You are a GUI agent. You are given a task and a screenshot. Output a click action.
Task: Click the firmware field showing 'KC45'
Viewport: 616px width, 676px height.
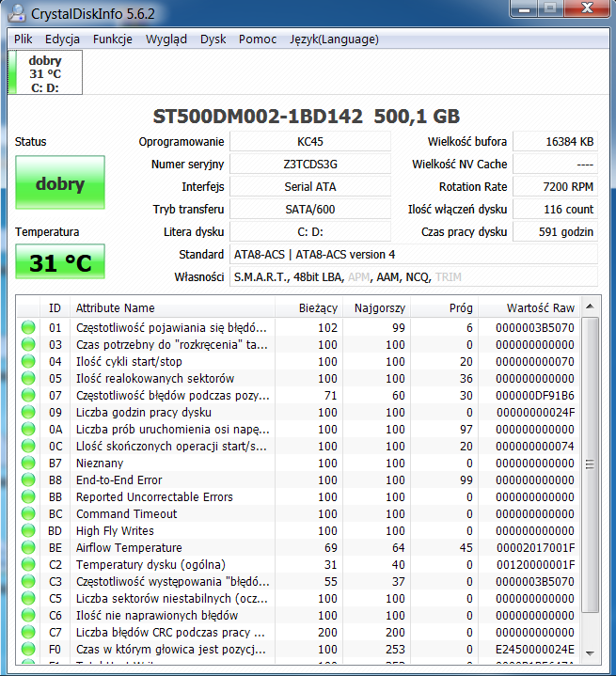pyautogui.click(x=310, y=141)
